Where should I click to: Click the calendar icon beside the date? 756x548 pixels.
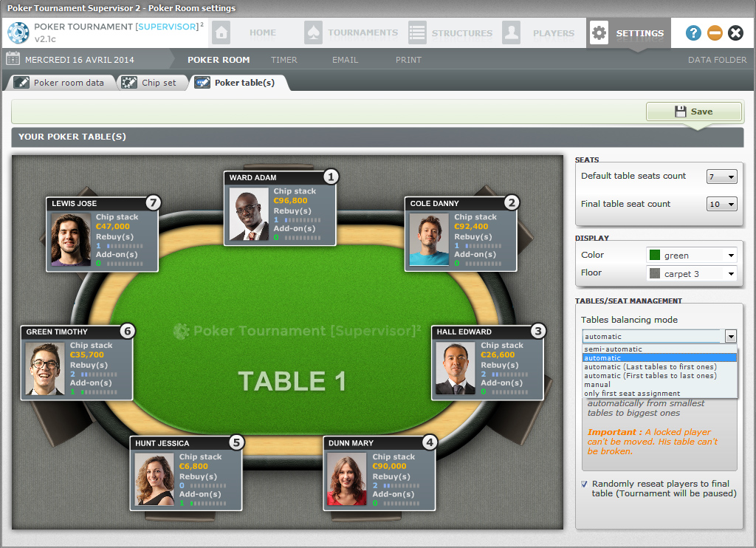coord(13,59)
